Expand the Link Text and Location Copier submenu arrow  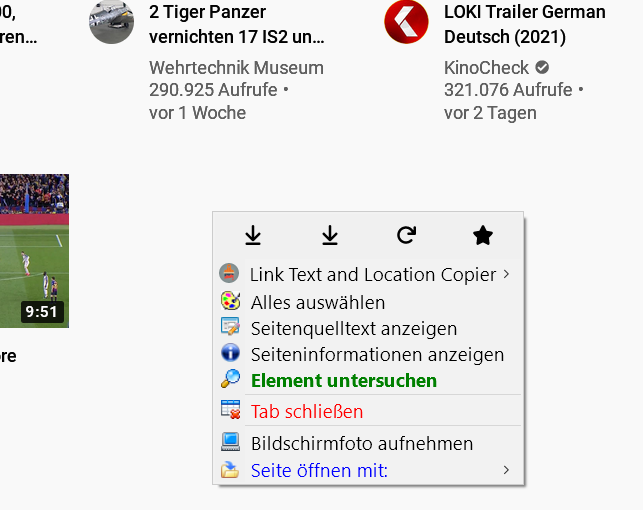point(506,273)
